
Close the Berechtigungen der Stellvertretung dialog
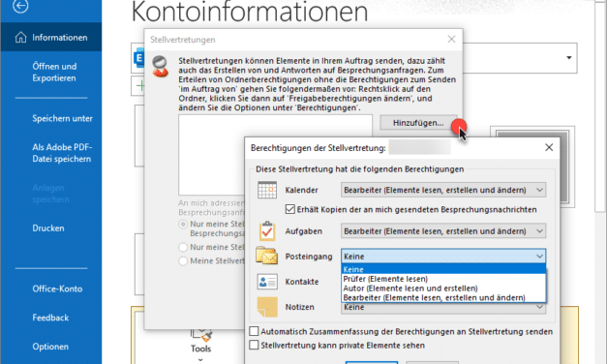(549, 147)
